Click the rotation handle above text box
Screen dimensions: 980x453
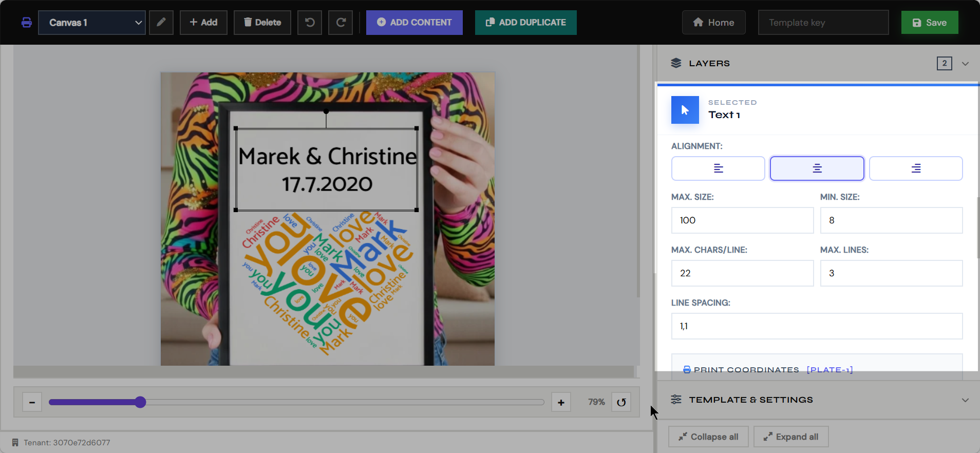point(326,111)
